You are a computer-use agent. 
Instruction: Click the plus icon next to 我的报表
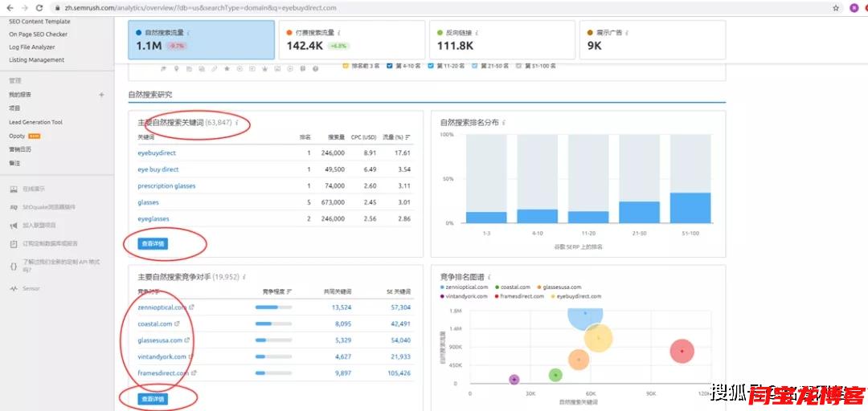[101, 95]
